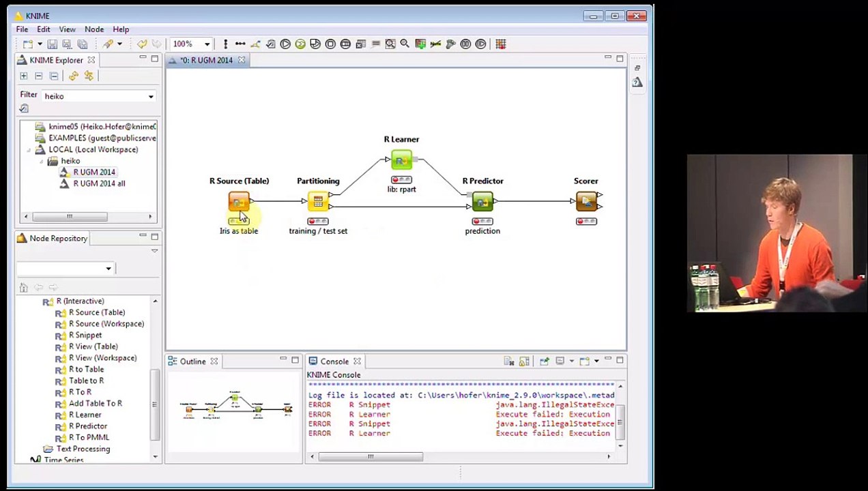Click the Expand All plus icon in Explorer
The image size is (868, 491).
tap(24, 76)
